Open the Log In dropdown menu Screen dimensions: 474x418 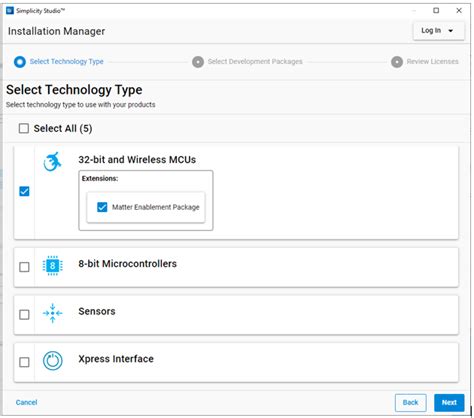[x=438, y=31]
